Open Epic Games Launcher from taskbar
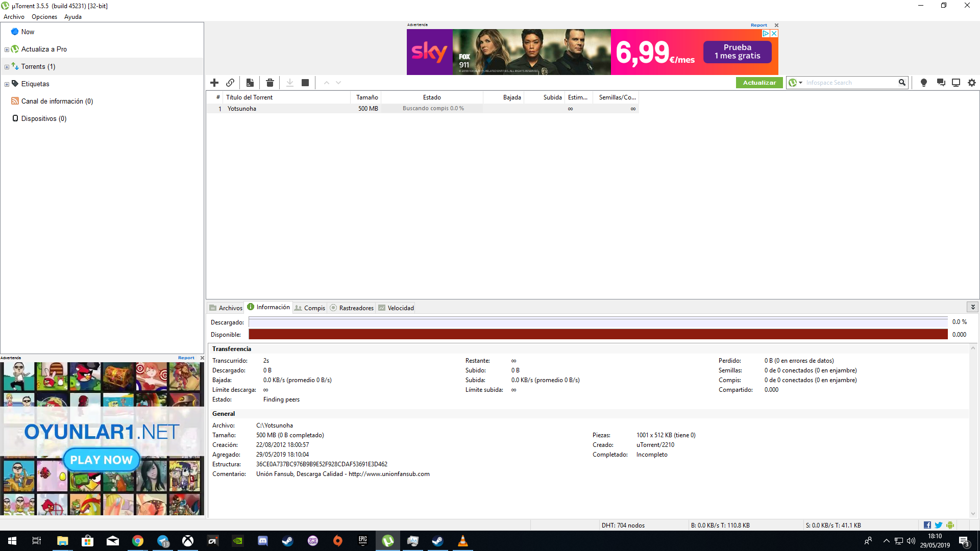The height and width of the screenshot is (551, 980). pyautogui.click(x=363, y=541)
